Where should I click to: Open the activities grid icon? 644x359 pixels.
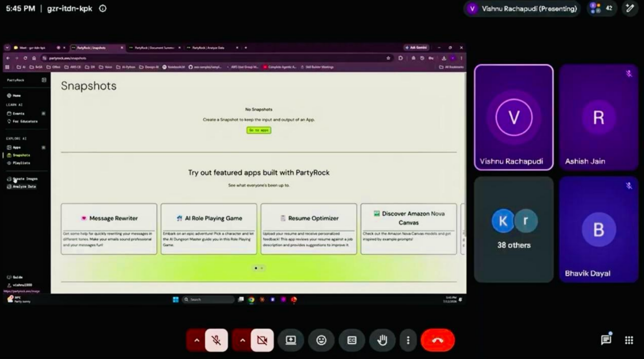click(x=629, y=340)
